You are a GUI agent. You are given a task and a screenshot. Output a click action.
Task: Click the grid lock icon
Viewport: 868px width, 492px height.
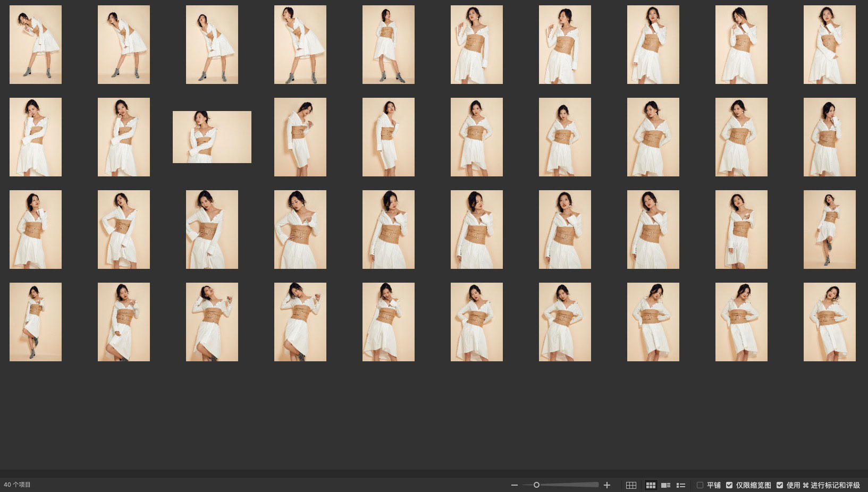(631, 485)
